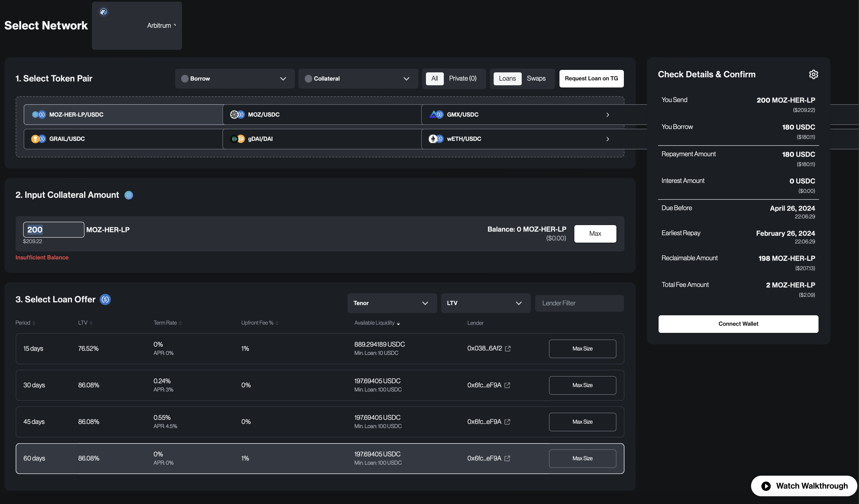Open lender 0x038..6Af2 external link icon

pyautogui.click(x=508, y=348)
